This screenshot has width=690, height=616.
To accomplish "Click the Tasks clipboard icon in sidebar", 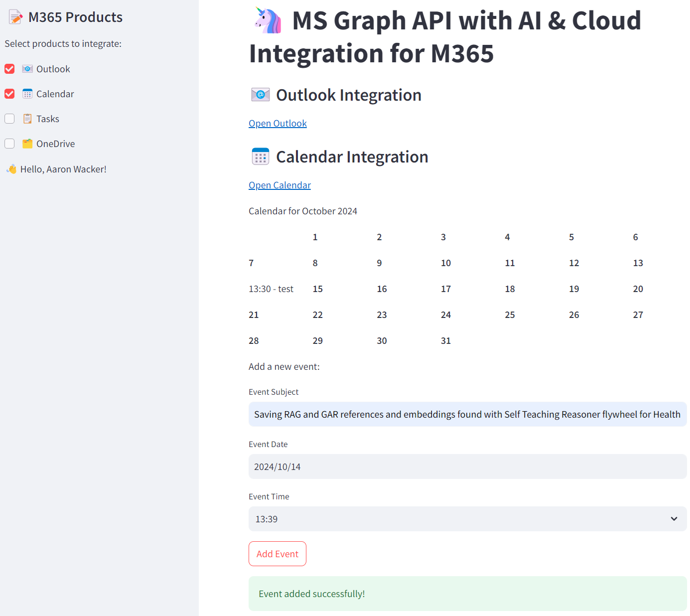I will 27,119.
